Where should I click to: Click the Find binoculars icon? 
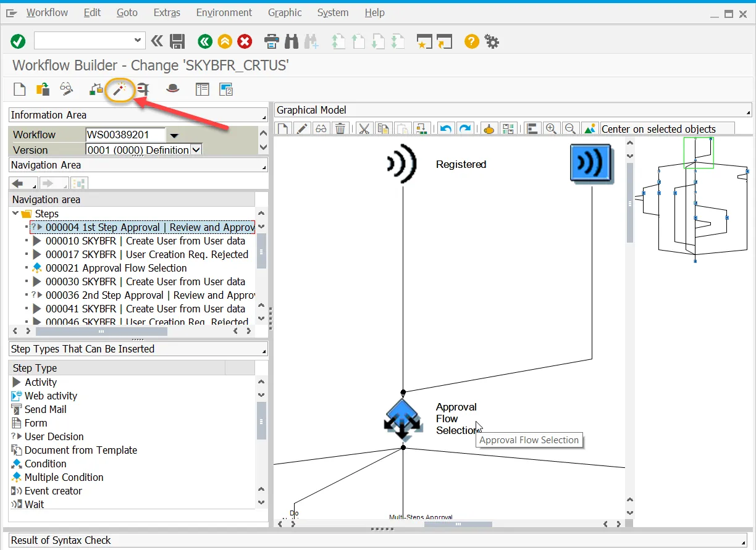(292, 41)
